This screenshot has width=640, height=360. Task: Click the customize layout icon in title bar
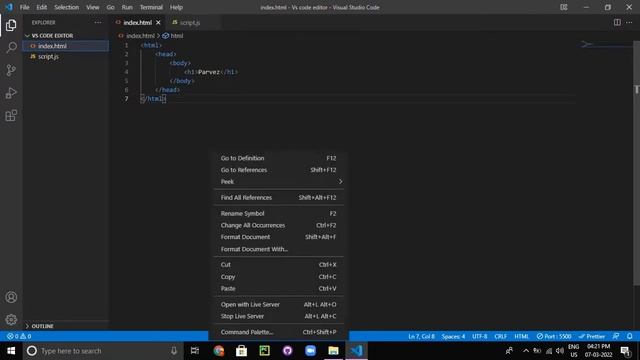[x=564, y=7]
